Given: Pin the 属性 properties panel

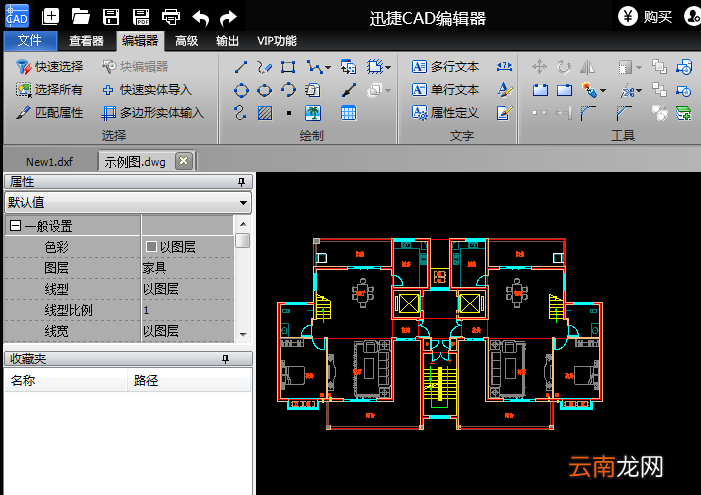Looking at the screenshot, I should pyautogui.click(x=241, y=182).
